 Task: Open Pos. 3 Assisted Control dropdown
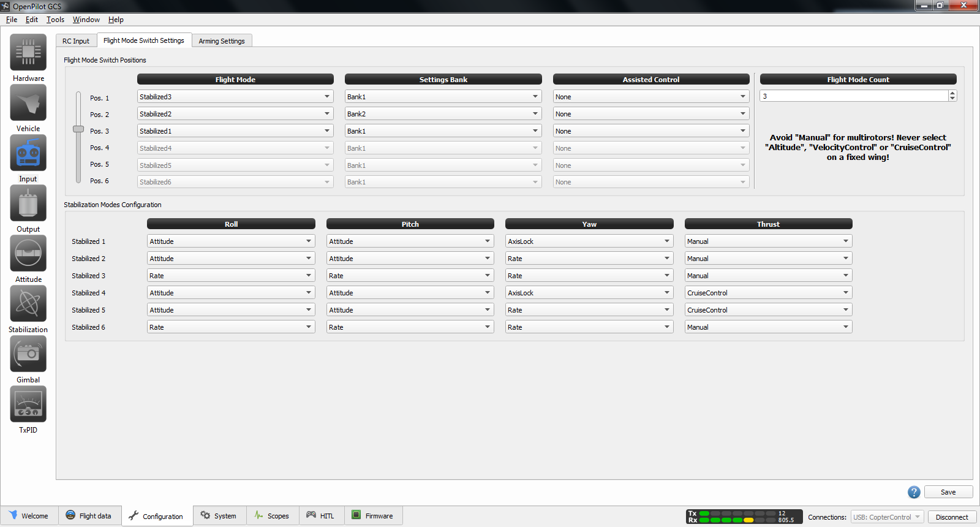(x=651, y=131)
